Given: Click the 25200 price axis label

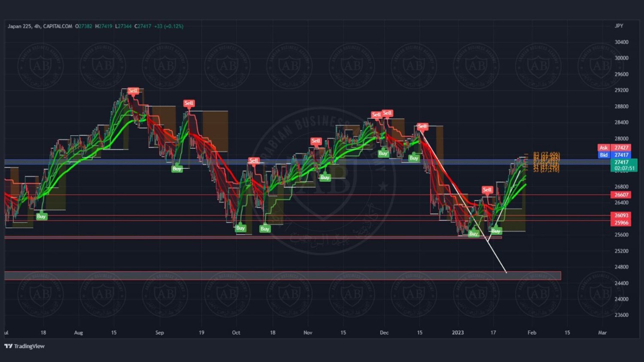Looking at the screenshot, I should point(621,251).
